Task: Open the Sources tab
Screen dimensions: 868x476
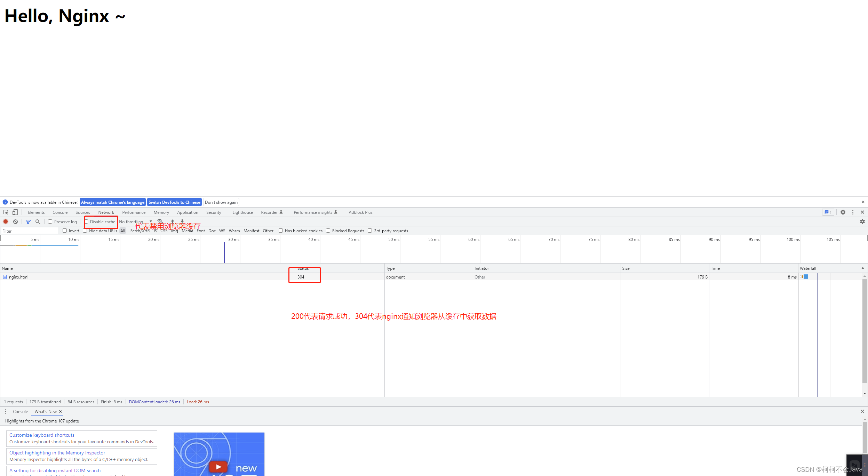Action: [x=83, y=212]
